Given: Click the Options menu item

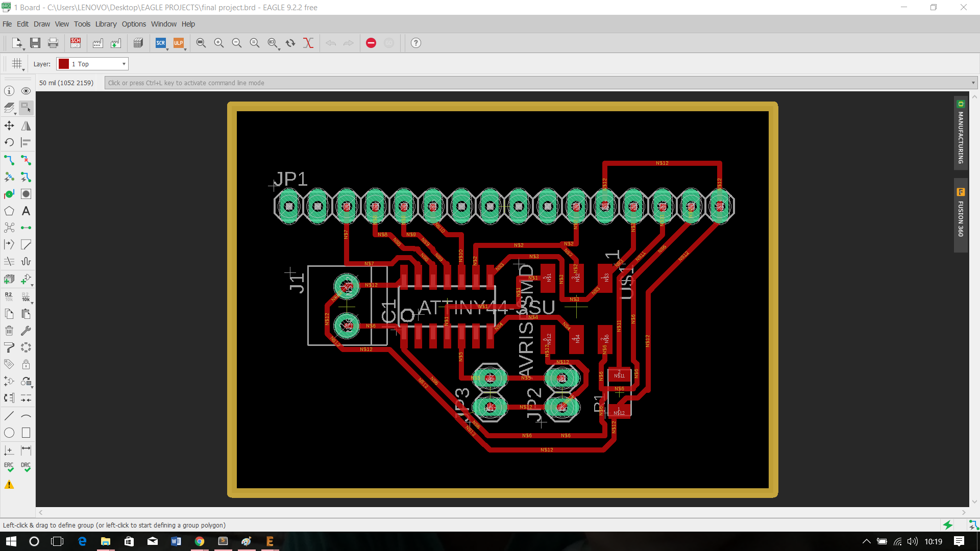Looking at the screenshot, I should (x=133, y=24).
